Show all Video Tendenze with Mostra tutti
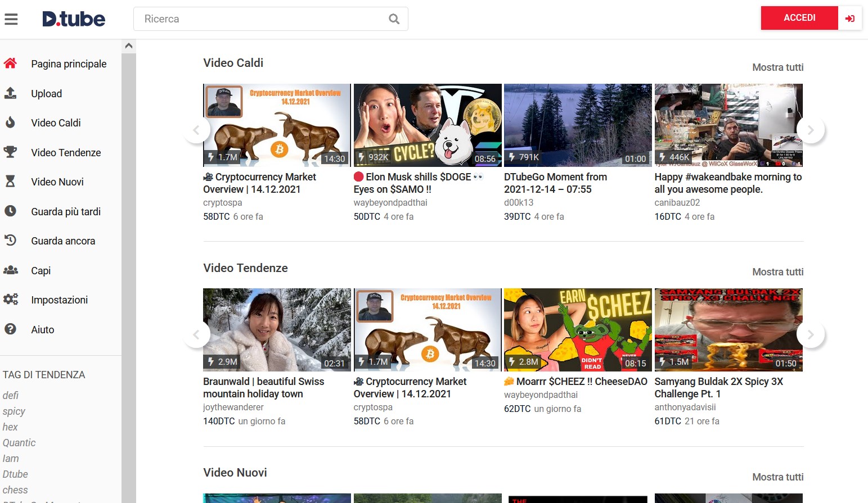868x503 pixels. pos(778,272)
